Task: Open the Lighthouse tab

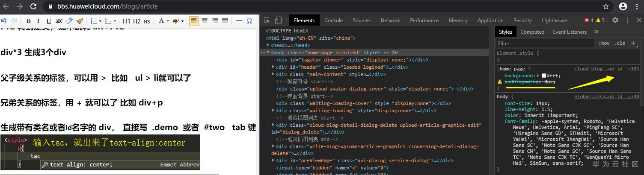Action: [x=554, y=20]
